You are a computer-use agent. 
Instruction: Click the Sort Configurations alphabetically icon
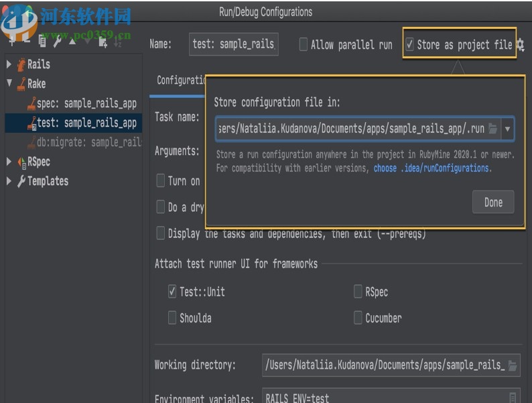(117, 42)
